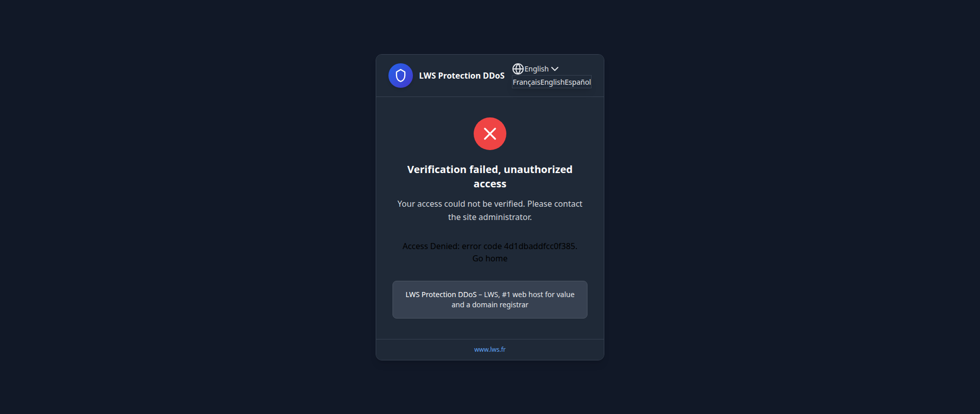This screenshot has height=414, width=980.
Task: Click the Verification failed heading
Action: 490,177
